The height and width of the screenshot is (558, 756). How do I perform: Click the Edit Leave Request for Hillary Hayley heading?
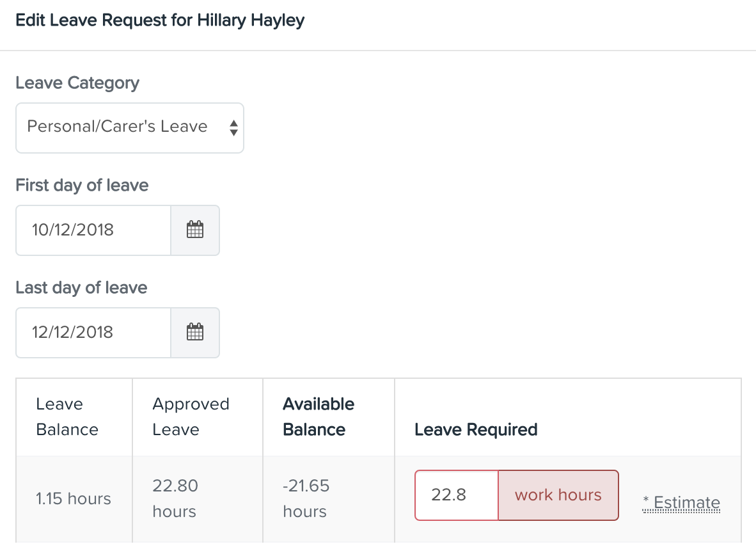(x=160, y=20)
